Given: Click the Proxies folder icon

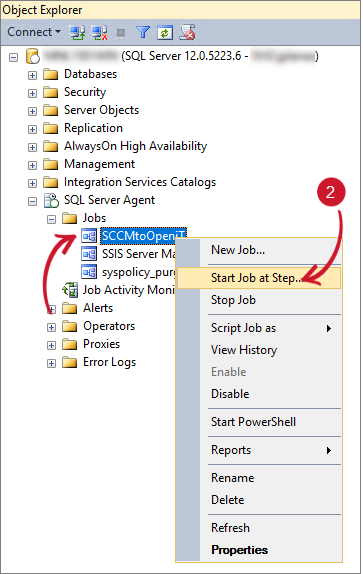Looking at the screenshot, I should [x=70, y=344].
